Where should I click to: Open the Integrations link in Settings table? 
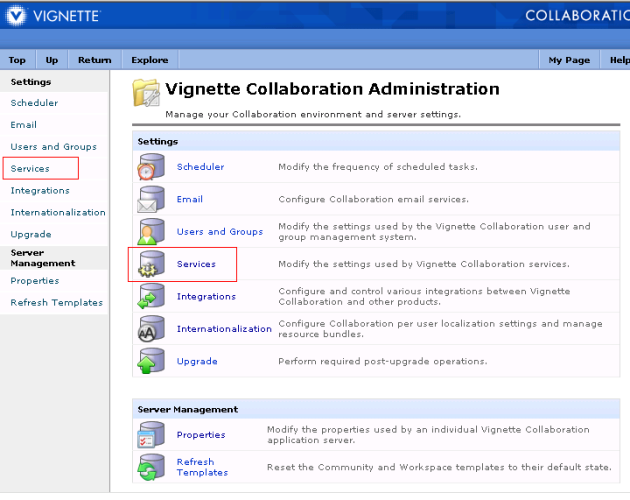coord(206,296)
